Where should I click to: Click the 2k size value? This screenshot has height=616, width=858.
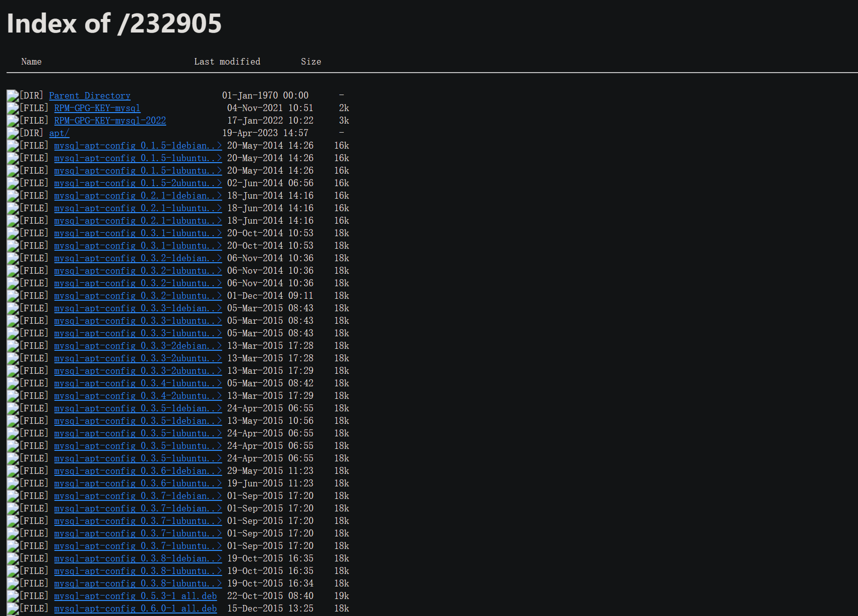[344, 108]
